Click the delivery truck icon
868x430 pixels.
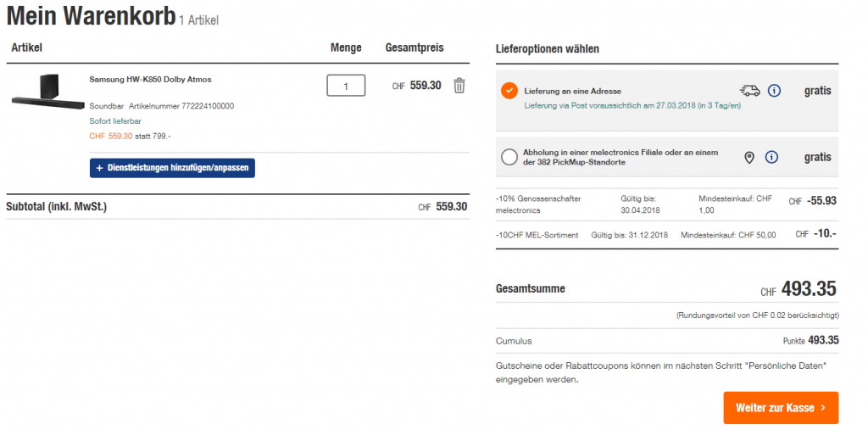749,91
